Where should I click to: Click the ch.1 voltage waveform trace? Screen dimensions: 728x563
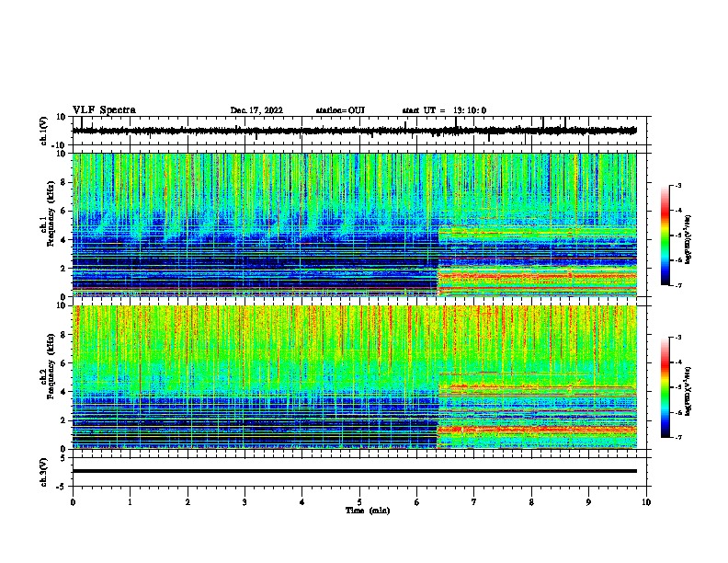pyautogui.click(x=354, y=131)
